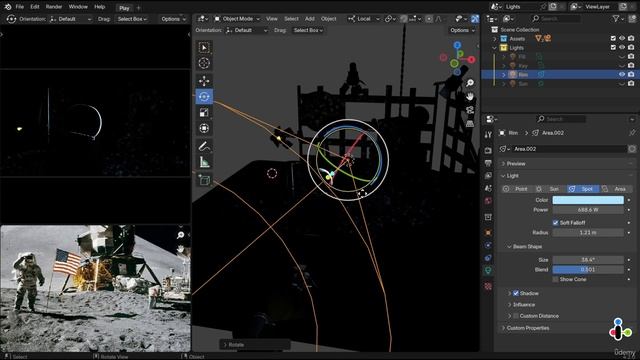Open the World properties tab

(488, 201)
